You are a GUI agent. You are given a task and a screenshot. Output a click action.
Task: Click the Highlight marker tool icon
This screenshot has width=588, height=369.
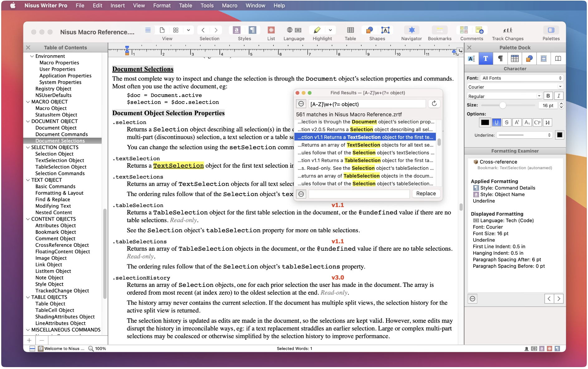coord(317,30)
